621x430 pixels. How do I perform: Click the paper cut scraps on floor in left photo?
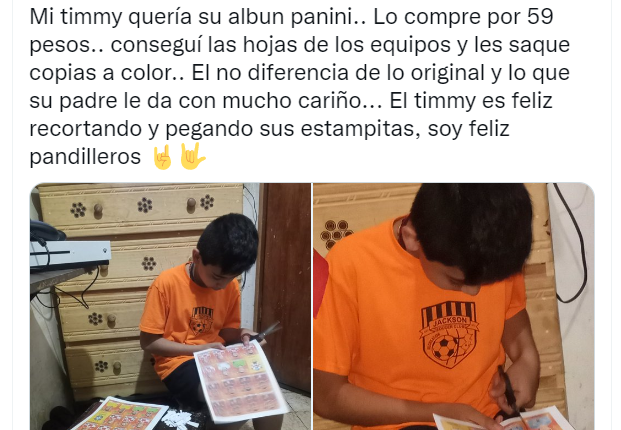point(177,420)
